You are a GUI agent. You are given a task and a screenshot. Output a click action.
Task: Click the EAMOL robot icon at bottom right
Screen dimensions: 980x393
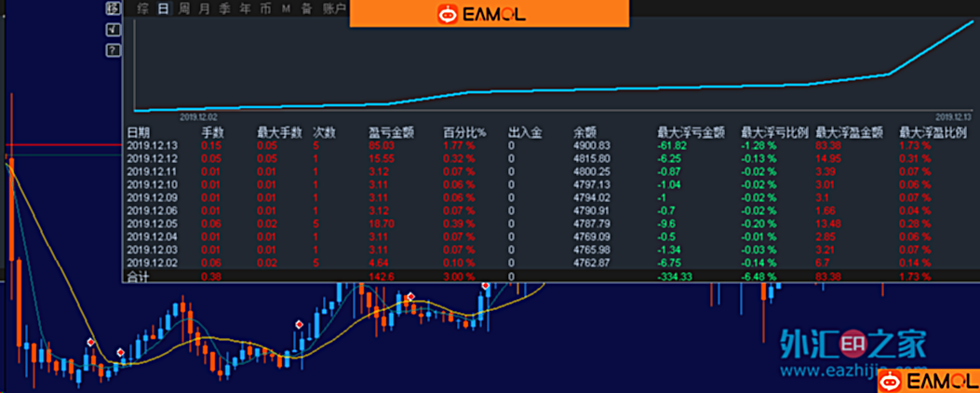click(891, 381)
